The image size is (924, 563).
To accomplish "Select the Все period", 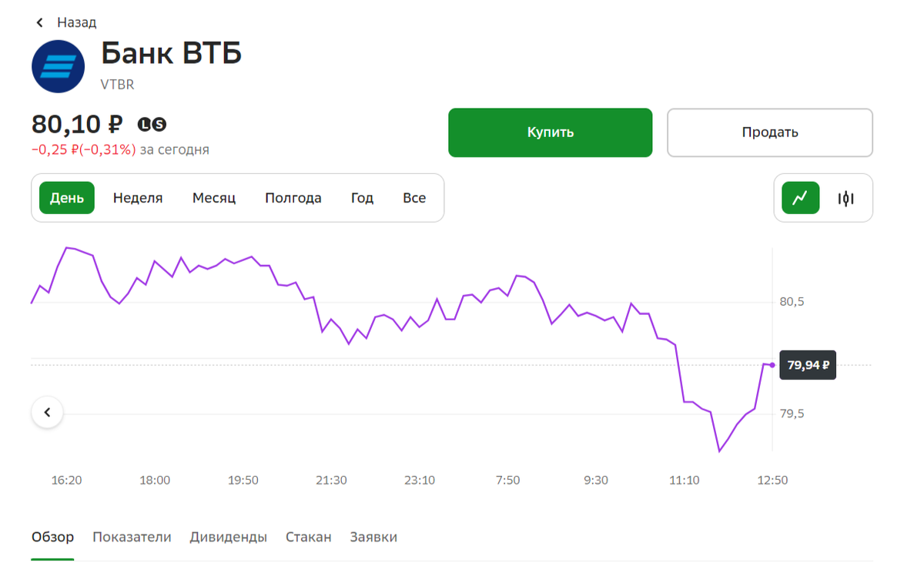I will click(414, 198).
